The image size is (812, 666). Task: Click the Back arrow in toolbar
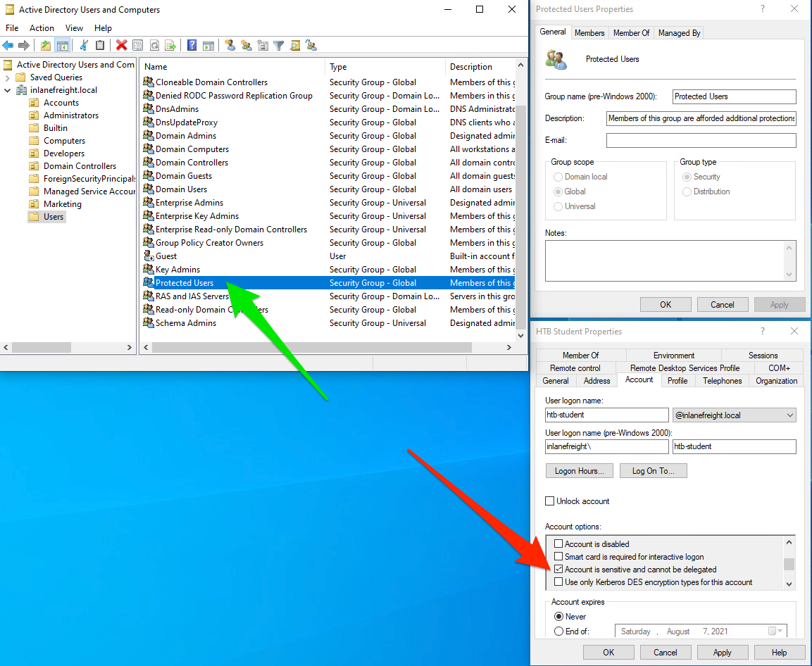coord(8,45)
